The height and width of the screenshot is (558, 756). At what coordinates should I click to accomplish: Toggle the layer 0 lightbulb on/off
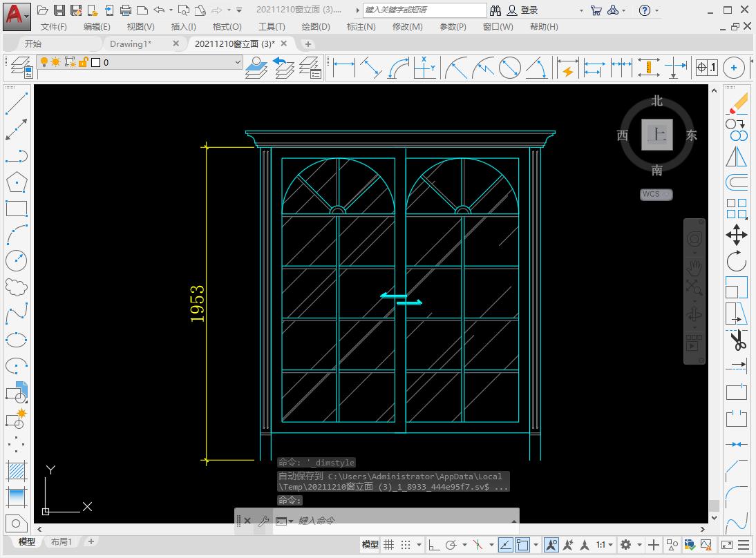44,62
